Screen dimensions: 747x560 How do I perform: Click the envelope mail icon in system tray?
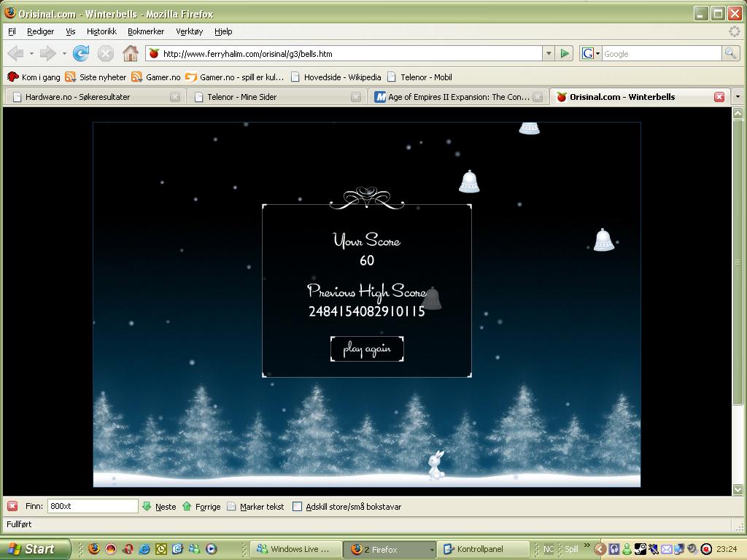click(667, 549)
